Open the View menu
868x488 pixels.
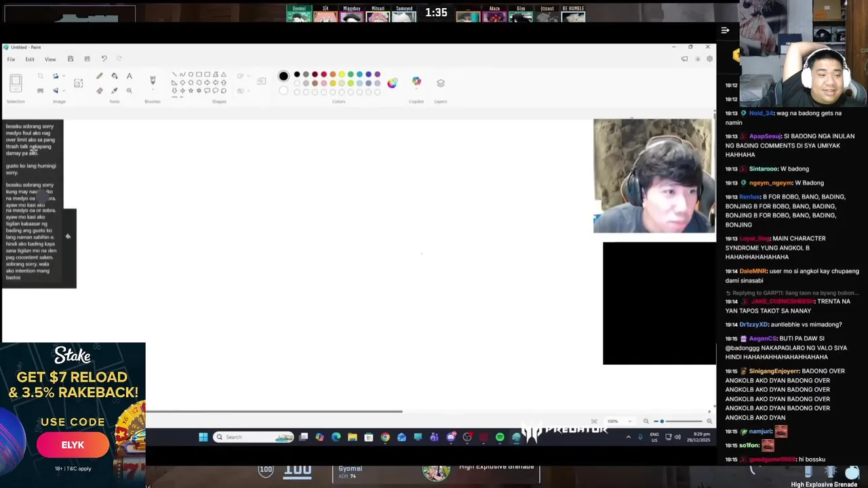pos(50,59)
